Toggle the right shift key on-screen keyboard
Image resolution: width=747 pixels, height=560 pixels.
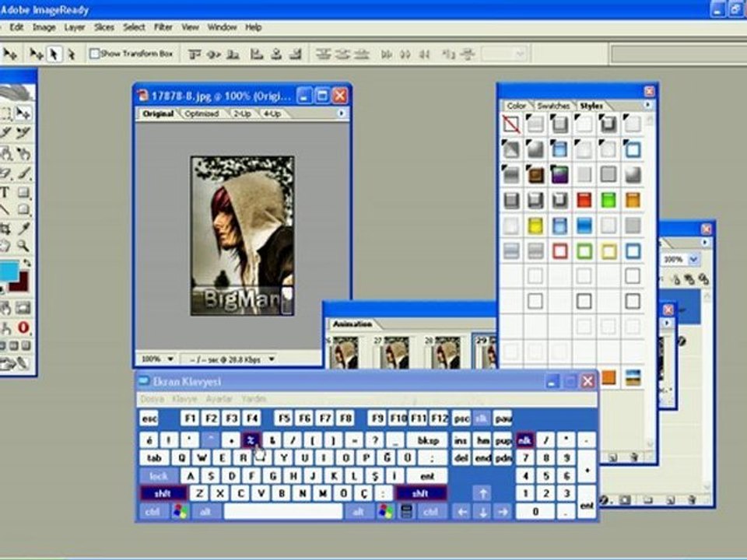[x=420, y=493]
